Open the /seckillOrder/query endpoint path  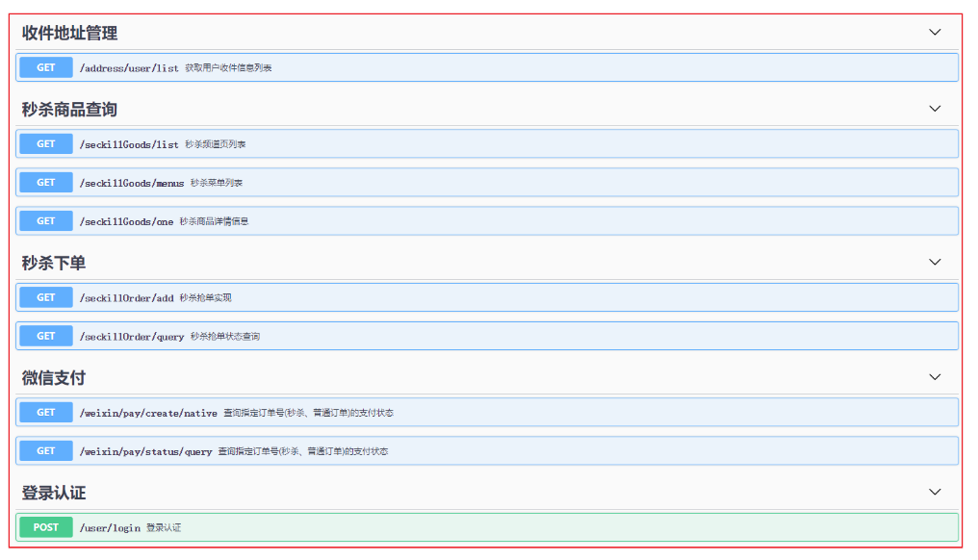[x=132, y=337]
